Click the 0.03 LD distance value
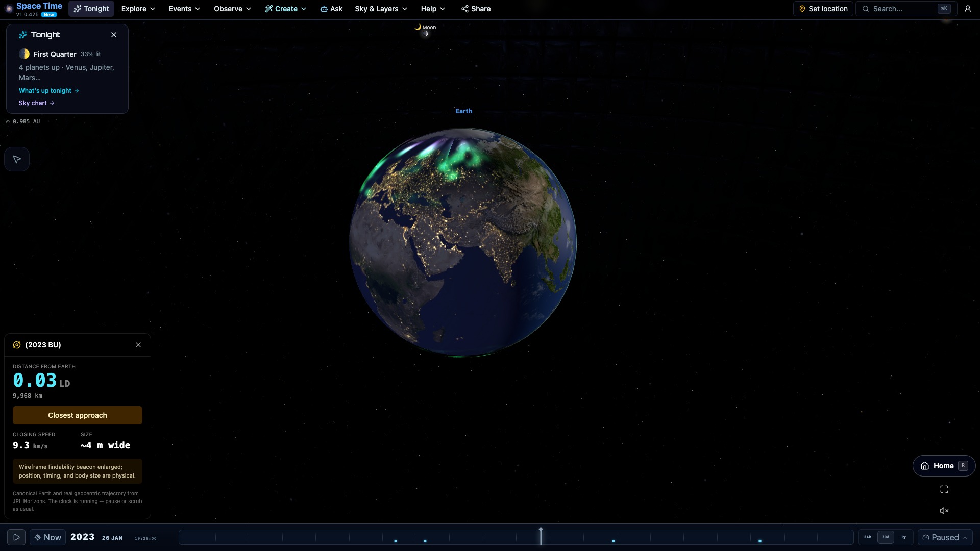 click(41, 381)
